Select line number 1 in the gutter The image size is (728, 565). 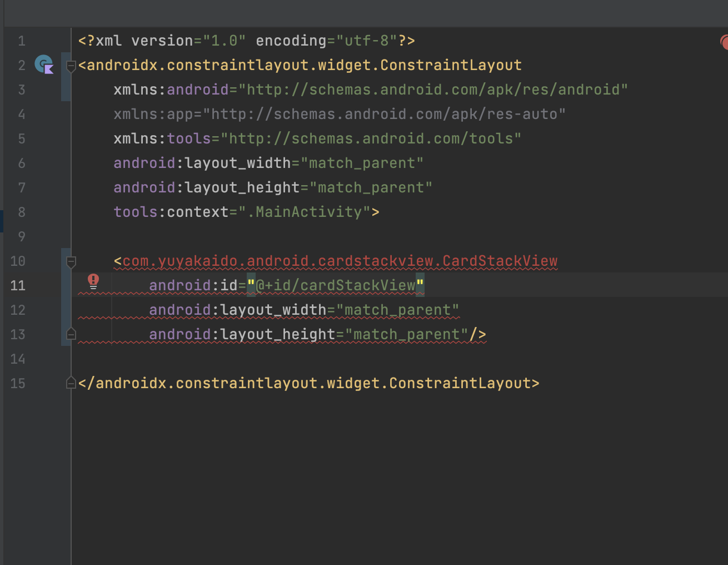[x=21, y=41]
